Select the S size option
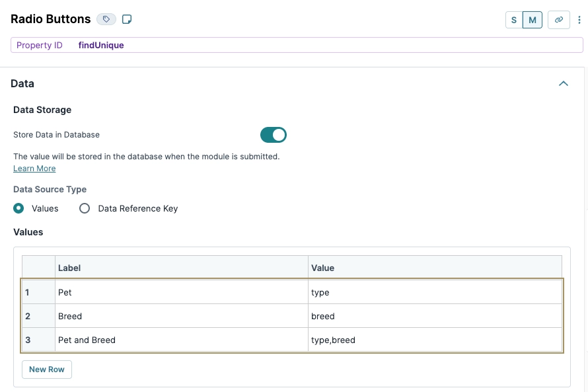 coord(513,20)
